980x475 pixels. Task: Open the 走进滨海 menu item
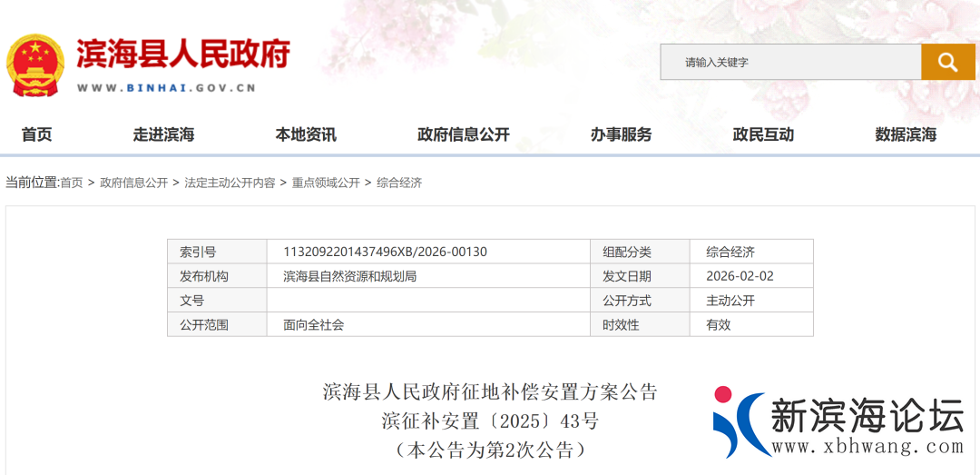(x=163, y=134)
